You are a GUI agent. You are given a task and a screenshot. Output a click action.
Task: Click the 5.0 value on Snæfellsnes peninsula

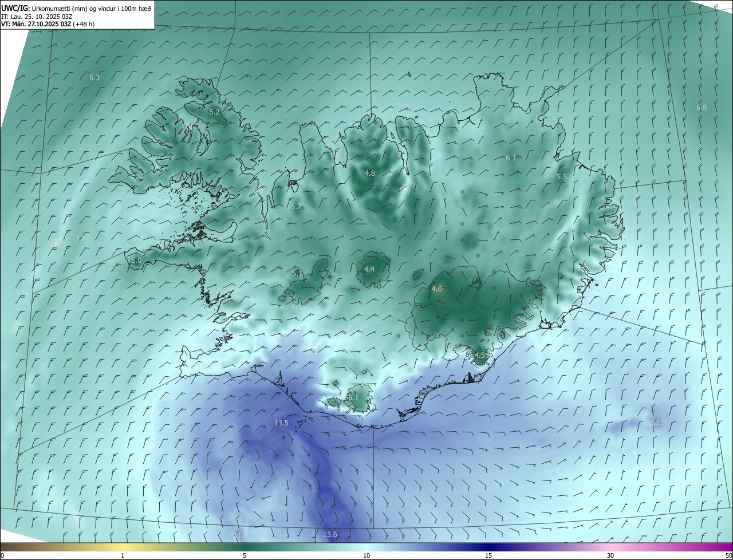136,260
